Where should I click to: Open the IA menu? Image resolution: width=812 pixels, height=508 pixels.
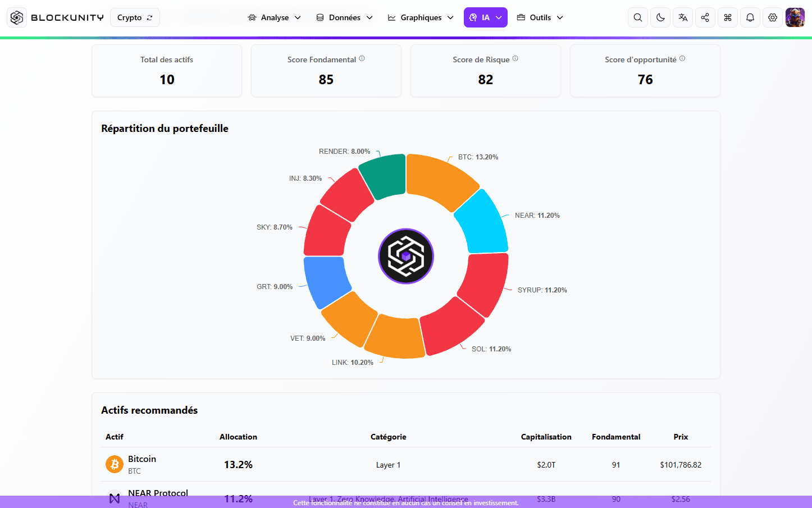tap(486, 17)
